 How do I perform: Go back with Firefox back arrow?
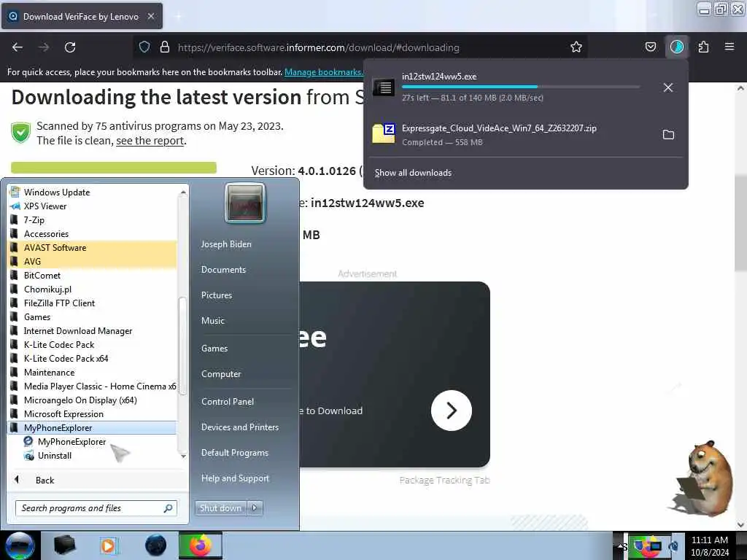pyautogui.click(x=18, y=47)
